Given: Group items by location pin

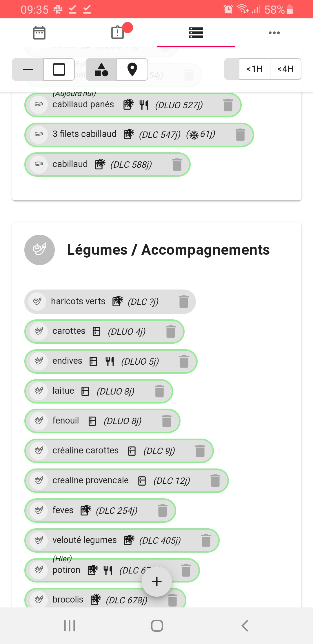Looking at the screenshot, I should point(132,69).
